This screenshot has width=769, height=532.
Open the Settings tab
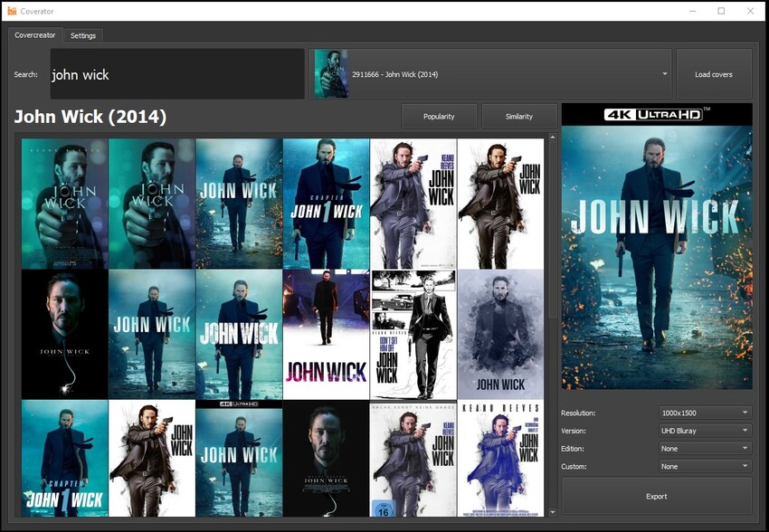(83, 35)
